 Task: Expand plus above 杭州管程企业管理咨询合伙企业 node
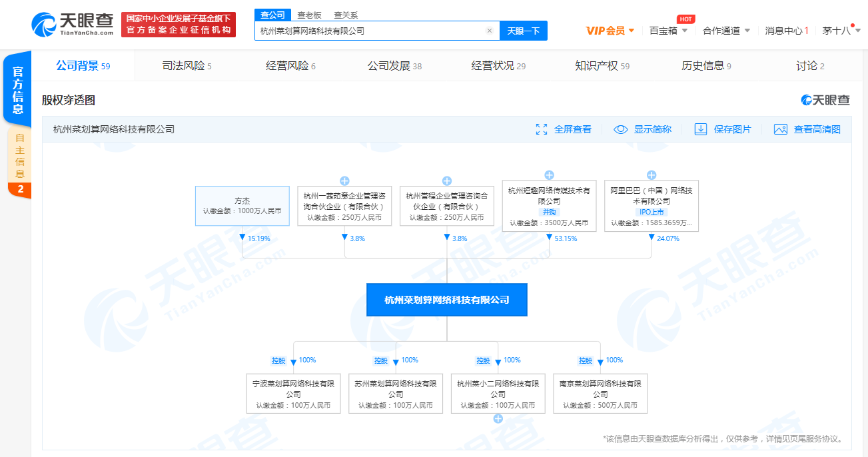(447, 181)
